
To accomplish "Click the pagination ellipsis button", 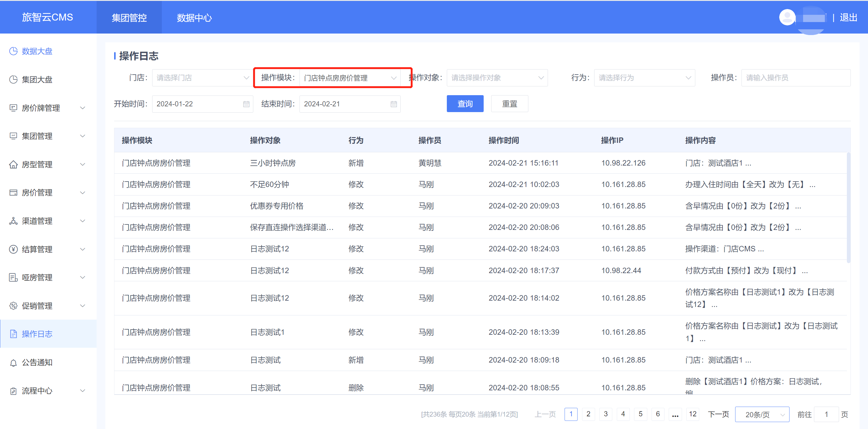I will 675,414.
